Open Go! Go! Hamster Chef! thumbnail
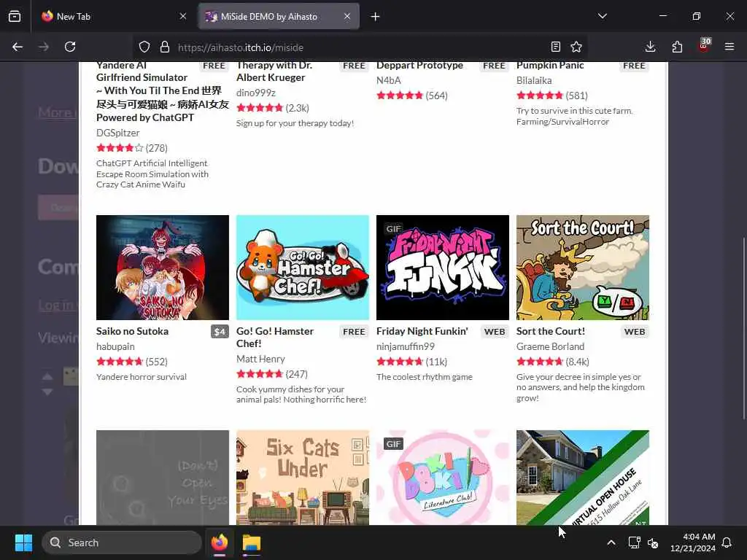Image resolution: width=747 pixels, height=560 pixels. [303, 268]
